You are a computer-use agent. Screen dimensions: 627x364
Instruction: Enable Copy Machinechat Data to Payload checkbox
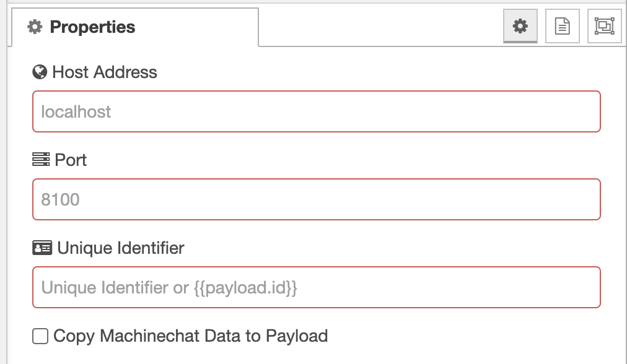40,336
